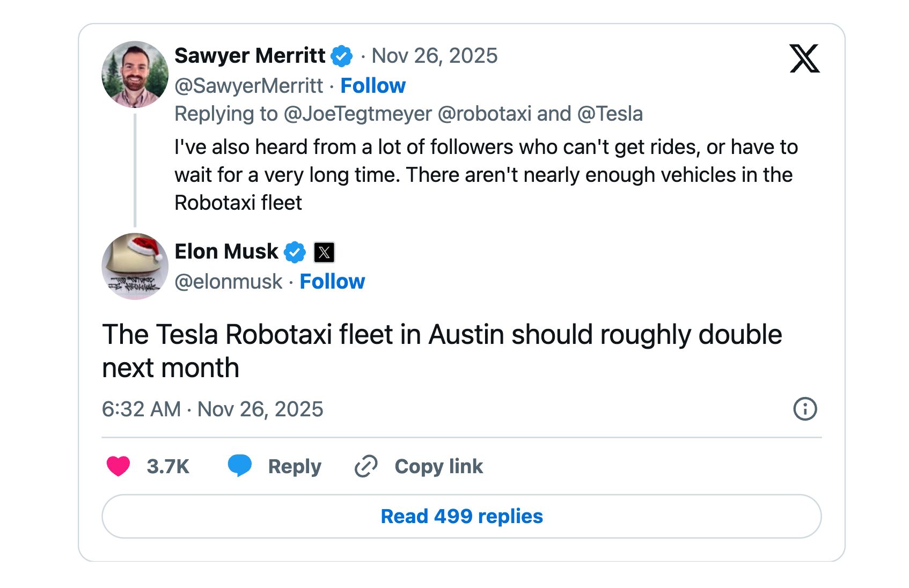909x588 pixels.
Task: Open Elon Musk's profile picture
Action: (x=135, y=266)
